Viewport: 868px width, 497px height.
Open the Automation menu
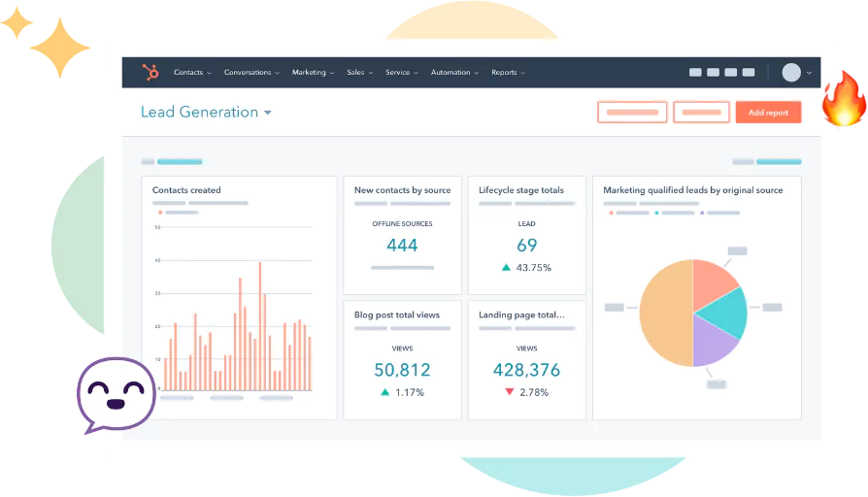pyautogui.click(x=454, y=73)
